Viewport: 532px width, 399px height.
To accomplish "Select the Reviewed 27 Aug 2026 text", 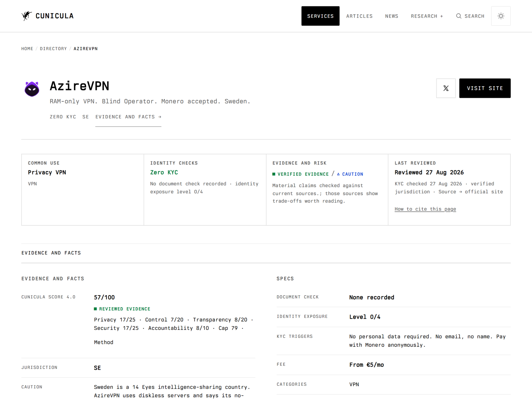I will pyautogui.click(x=429, y=172).
